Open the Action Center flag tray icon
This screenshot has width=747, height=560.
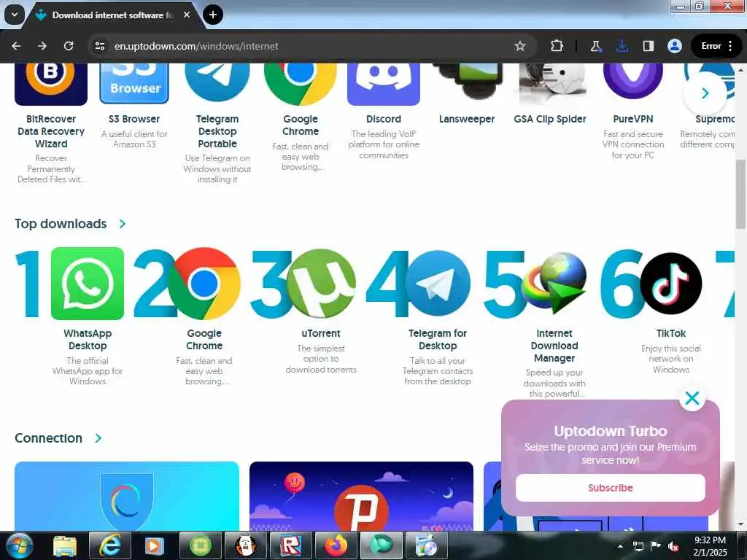coord(655,546)
